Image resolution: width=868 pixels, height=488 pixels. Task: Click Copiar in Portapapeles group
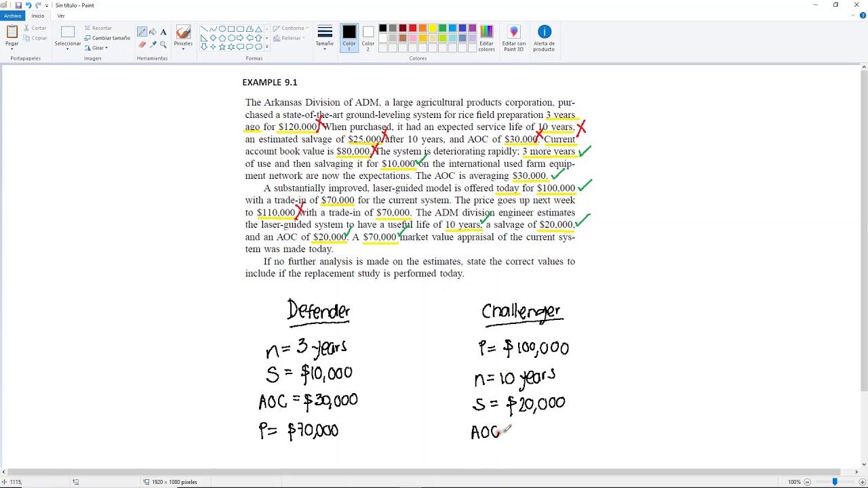point(35,38)
